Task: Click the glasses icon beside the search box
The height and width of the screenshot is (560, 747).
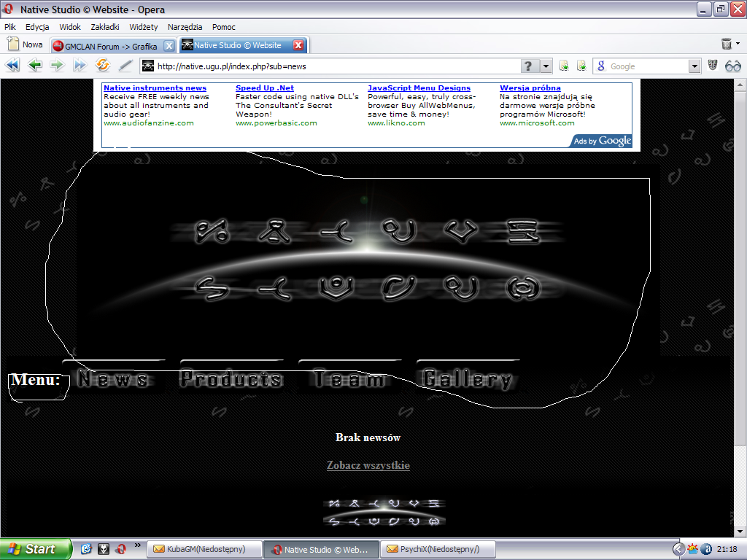Action: click(x=732, y=66)
